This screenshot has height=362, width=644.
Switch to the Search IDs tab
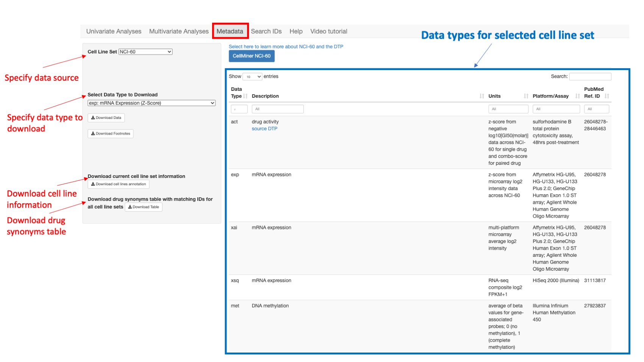[x=267, y=31]
